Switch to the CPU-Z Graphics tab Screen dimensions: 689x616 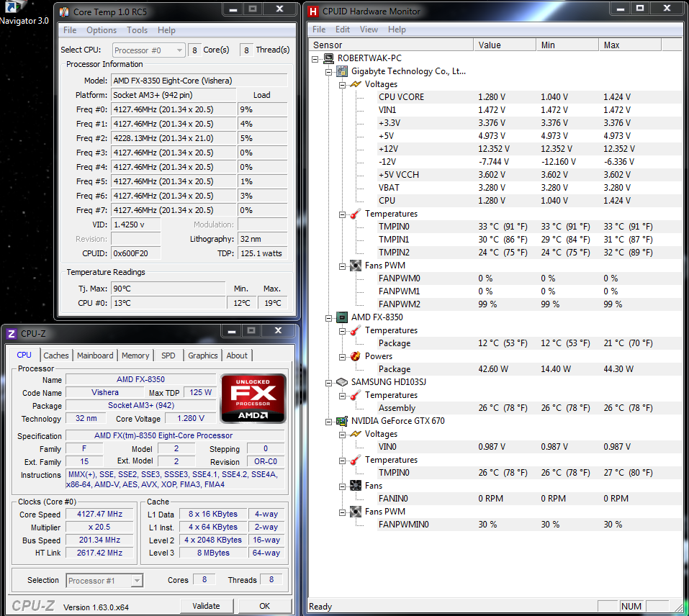point(203,355)
